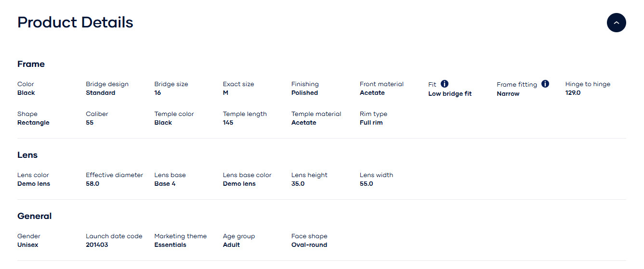Click the Base 4 lens base value
Screen dimensions: 644x269
[x=165, y=184]
